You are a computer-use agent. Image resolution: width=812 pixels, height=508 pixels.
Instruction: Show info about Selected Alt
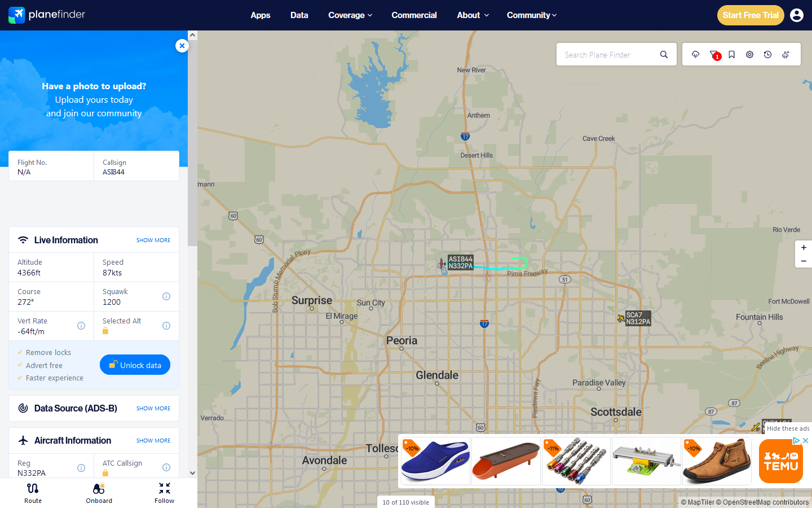coord(166,326)
